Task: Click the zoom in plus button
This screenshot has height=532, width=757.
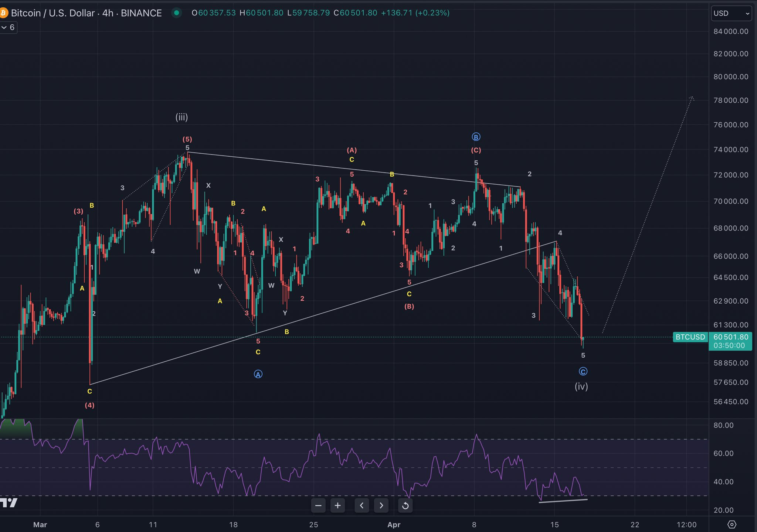Action: point(337,505)
